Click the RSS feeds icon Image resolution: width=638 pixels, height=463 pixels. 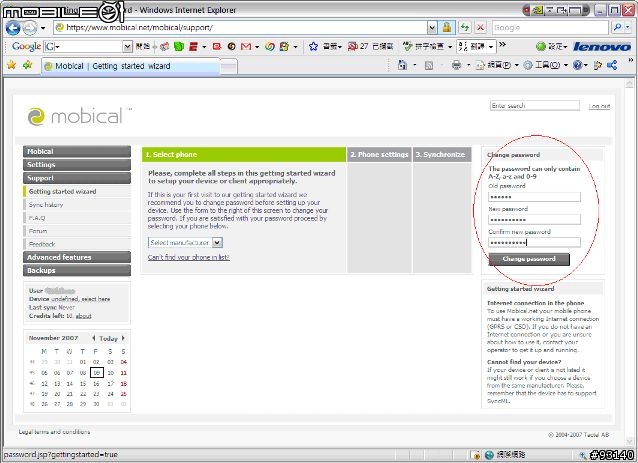tap(428, 65)
